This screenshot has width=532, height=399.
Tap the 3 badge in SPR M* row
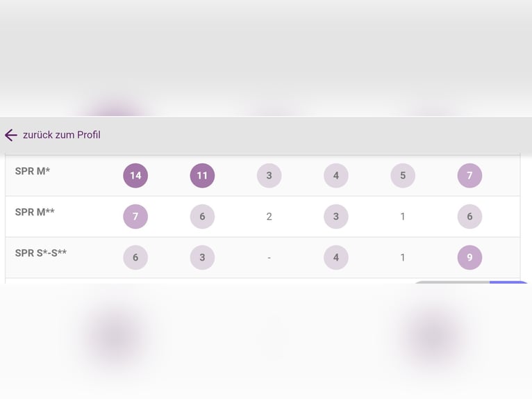click(269, 175)
